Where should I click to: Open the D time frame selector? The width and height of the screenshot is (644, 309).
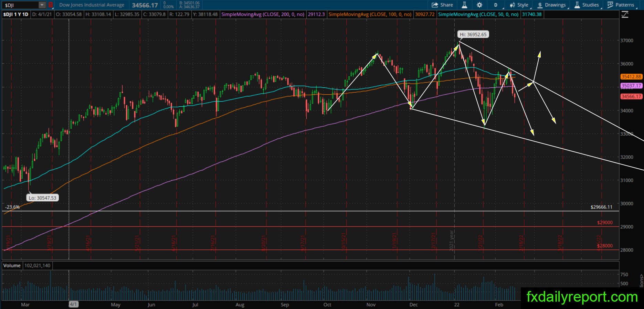[496, 5]
